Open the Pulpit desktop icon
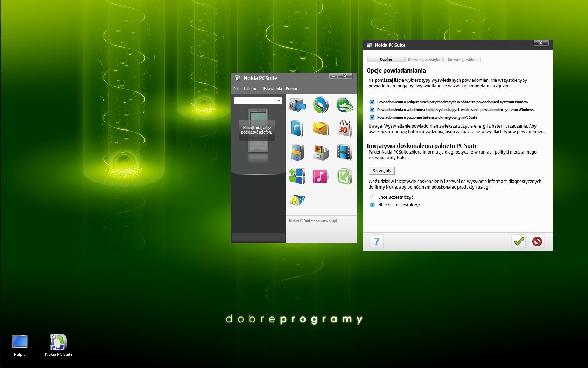This screenshot has width=588, height=368. click(x=19, y=346)
